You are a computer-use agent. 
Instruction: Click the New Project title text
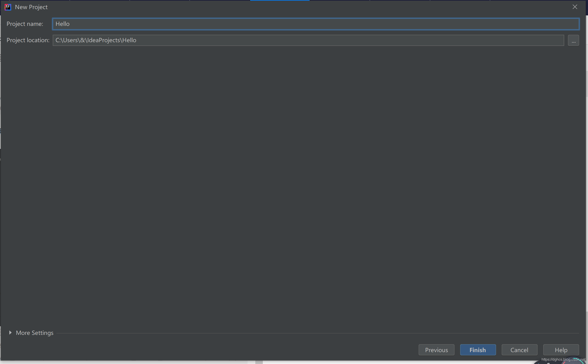[31, 7]
